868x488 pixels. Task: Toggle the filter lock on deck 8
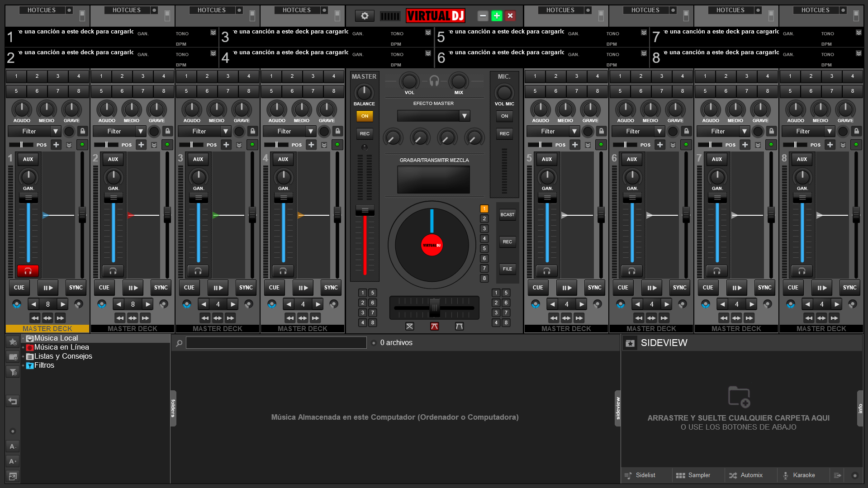coord(856,131)
